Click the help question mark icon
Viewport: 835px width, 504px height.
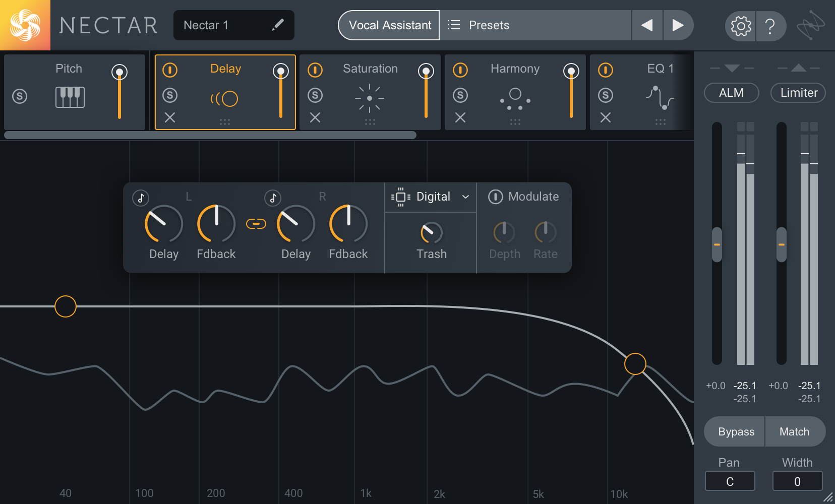tap(770, 26)
